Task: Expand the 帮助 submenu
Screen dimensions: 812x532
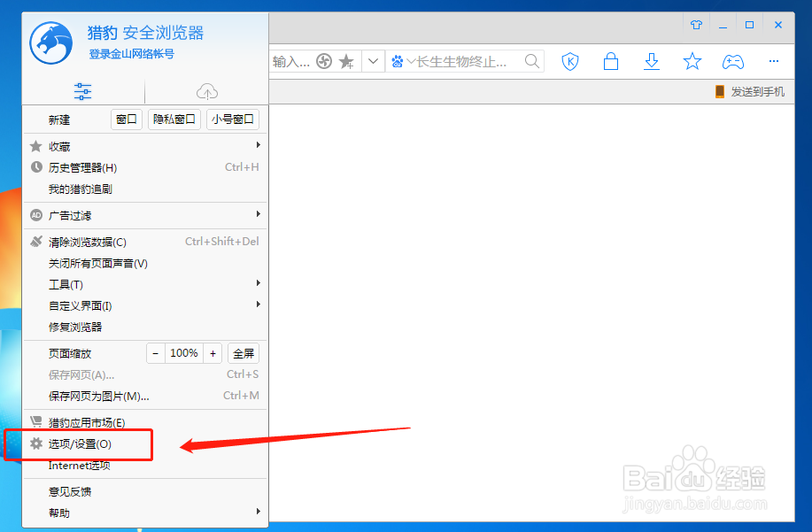Action: 145,513
